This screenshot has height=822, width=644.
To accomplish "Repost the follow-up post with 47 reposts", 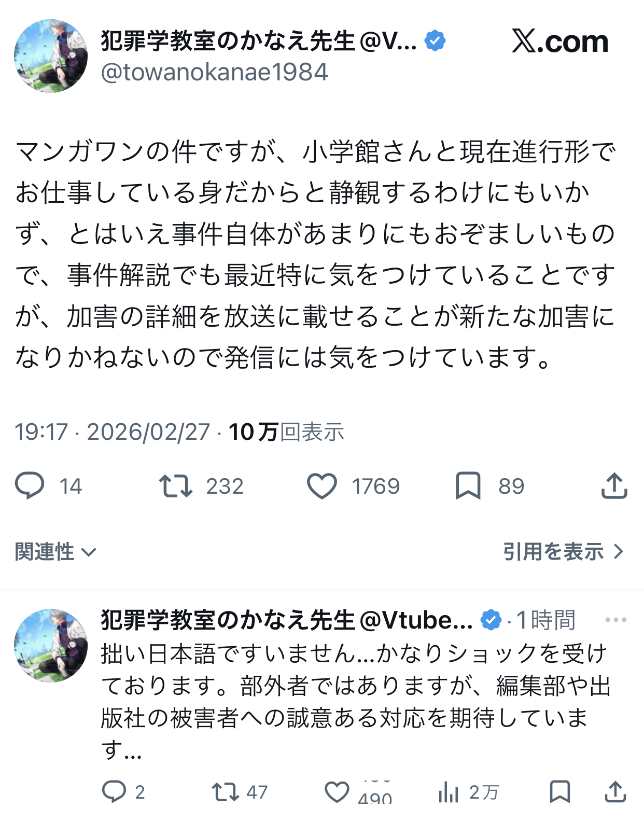I will pyautogui.click(x=226, y=792).
